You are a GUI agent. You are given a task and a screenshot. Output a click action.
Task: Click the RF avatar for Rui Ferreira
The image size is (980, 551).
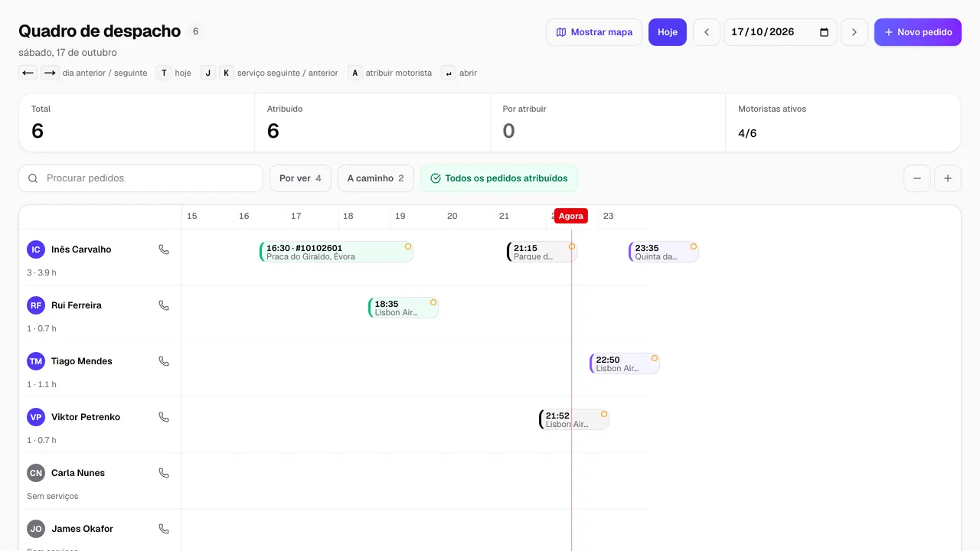click(x=36, y=305)
